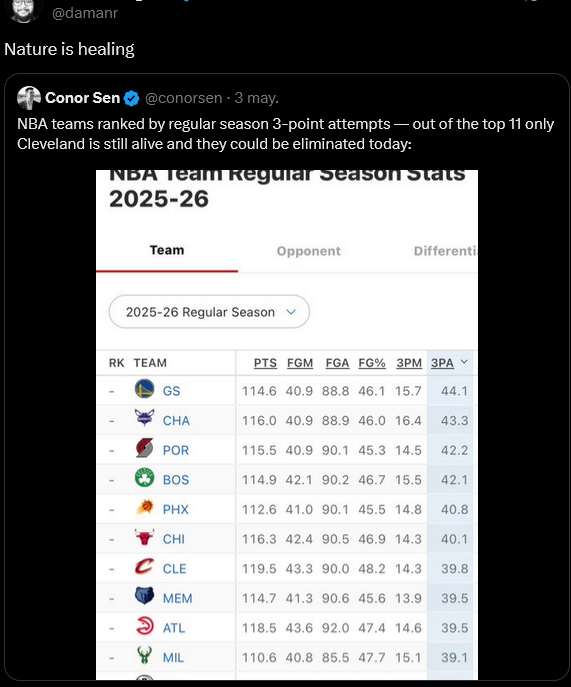571x687 pixels.
Task: Click the Cleveland Cavaliers logo
Action: coord(144,567)
